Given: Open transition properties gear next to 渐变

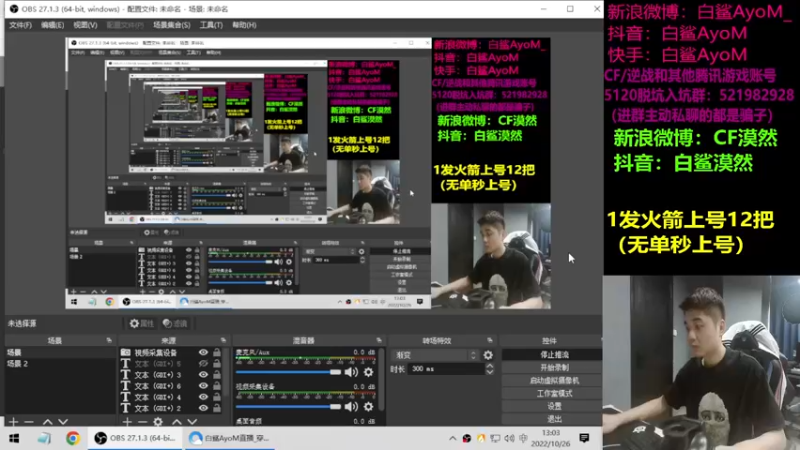Looking at the screenshot, I should click(x=488, y=355).
